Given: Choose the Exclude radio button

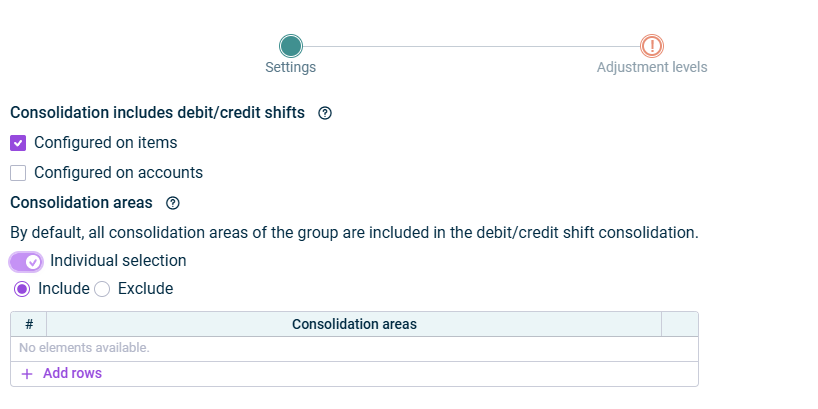Looking at the screenshot, I should pyautogui.click(x=102, y=289).
